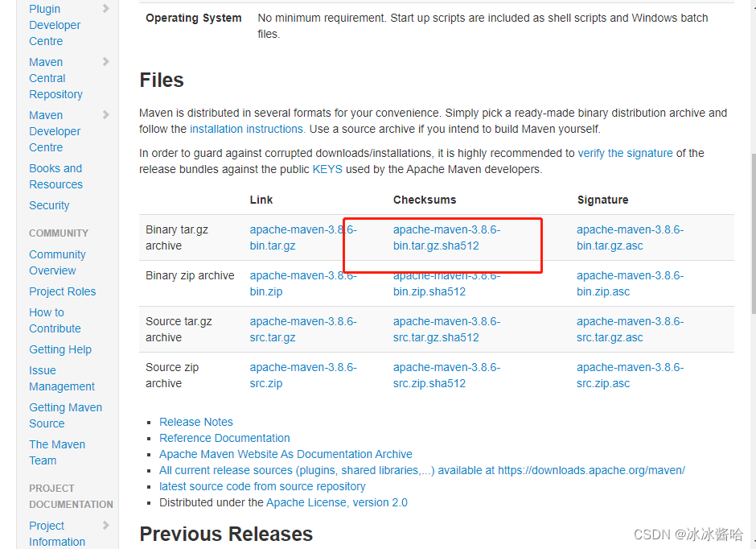Viewport: 756px width, 549px height.
Task: Download apache-maven-3.8.6-bin.tar.gz
Action: pyautogui.click(x=303, y=237)
